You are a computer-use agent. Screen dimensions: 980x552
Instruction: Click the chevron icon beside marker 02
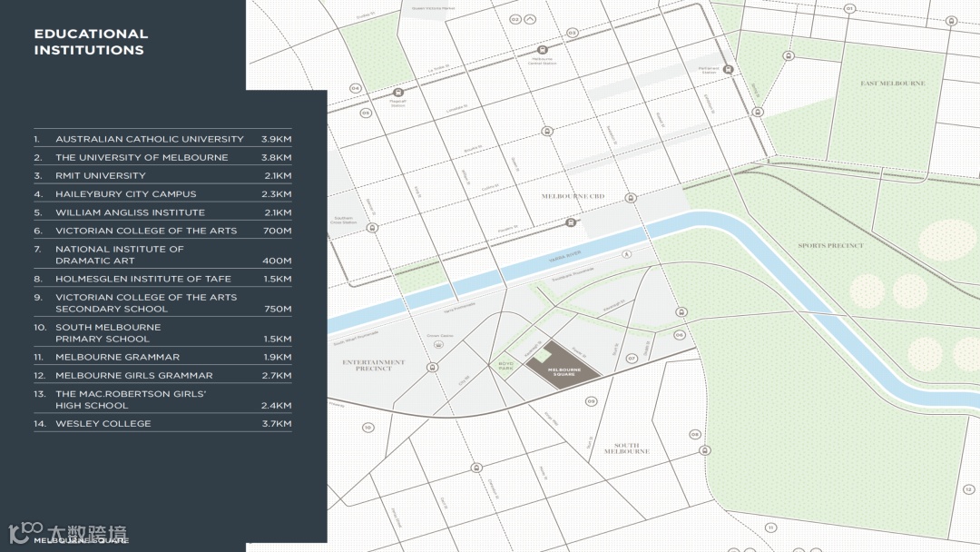tap(530, 19)
